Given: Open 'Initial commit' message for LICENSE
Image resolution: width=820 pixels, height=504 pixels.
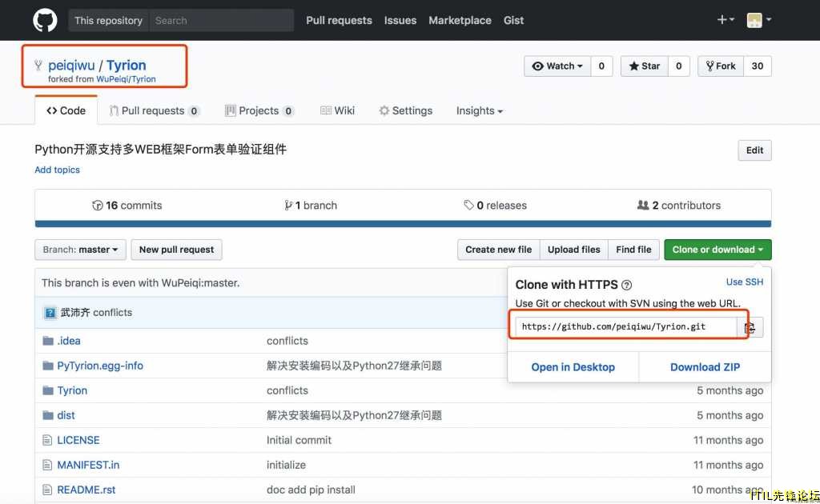Looking at the screenshot, I should click(x=299, y=440).
